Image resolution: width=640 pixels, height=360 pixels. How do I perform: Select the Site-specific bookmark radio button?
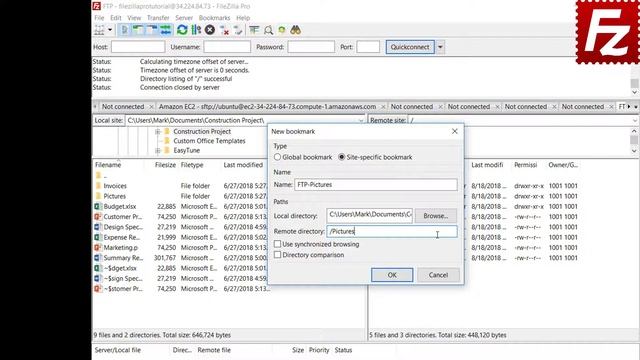[342, 157]
